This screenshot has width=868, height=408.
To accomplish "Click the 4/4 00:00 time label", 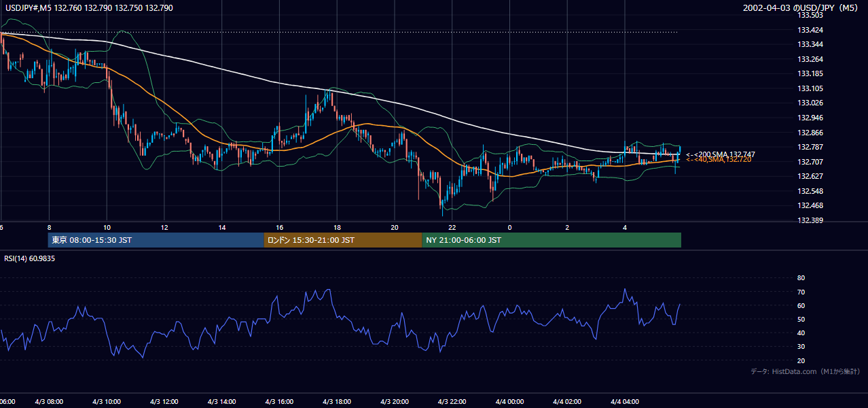I will click(510, 402).
